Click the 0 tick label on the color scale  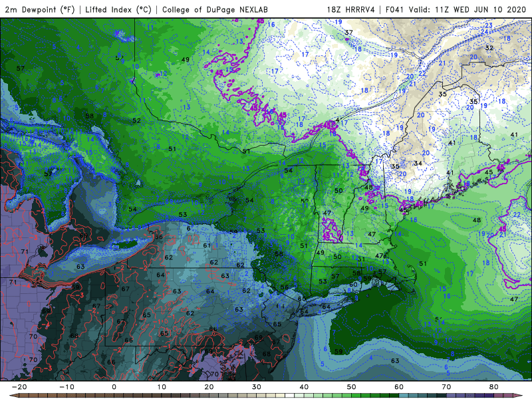click(x=114, y=387)
